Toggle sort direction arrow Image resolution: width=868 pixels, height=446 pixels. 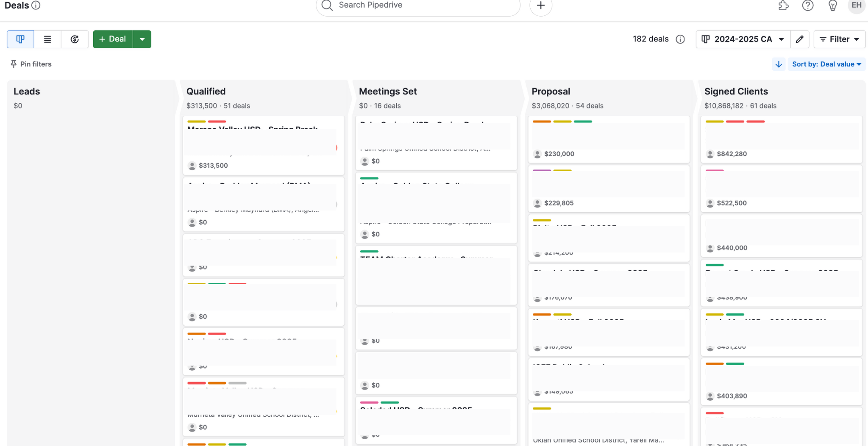pyautogui.click(x=779, y=64)
